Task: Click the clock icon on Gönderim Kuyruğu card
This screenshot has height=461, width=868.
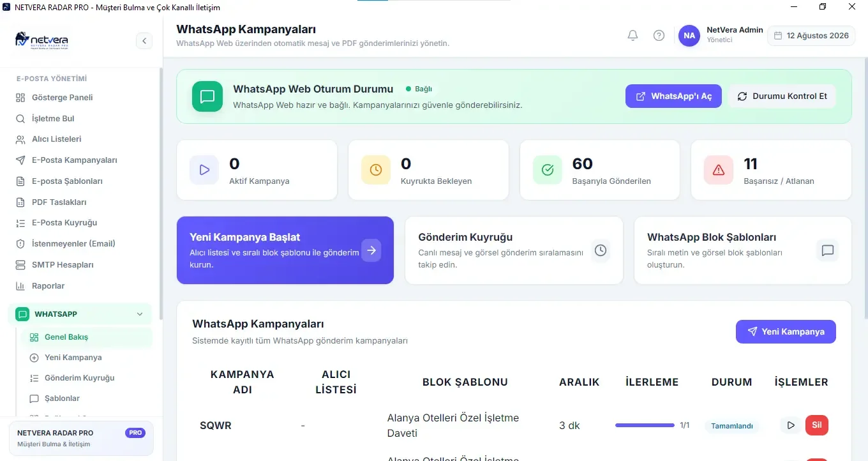Action: (x=600, y=250)
